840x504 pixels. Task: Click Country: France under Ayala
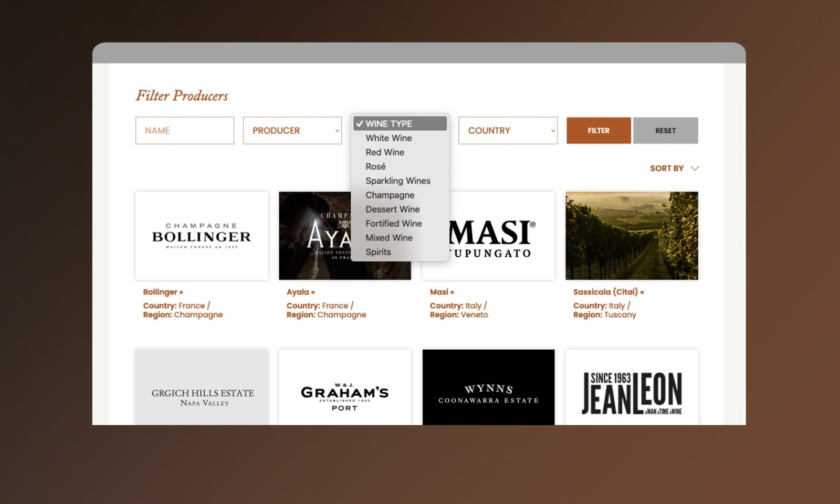pos(320,306)
